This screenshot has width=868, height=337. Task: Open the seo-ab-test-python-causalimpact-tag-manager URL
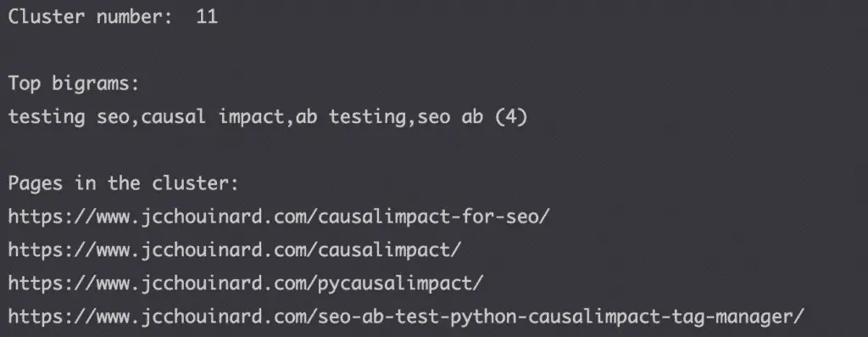click(406, 317)
